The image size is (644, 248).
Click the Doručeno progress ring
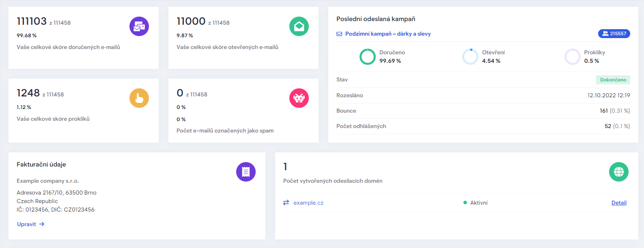click(368, 57)
